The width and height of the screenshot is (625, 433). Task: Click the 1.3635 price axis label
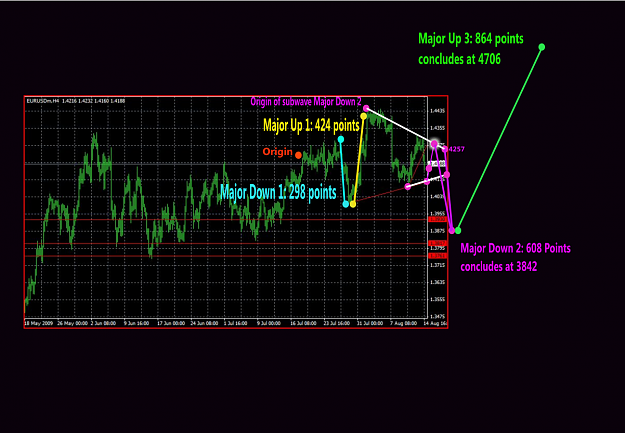tap(438, 282)
